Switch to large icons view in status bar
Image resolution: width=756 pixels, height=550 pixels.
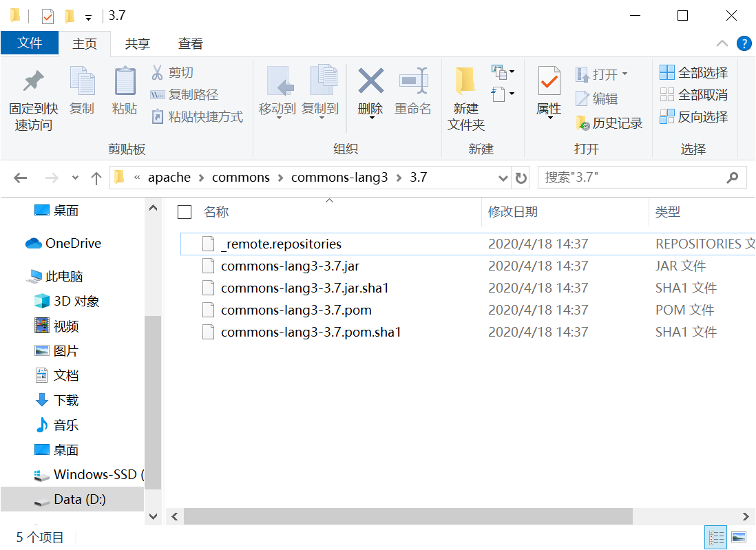[x=738, y=537]
